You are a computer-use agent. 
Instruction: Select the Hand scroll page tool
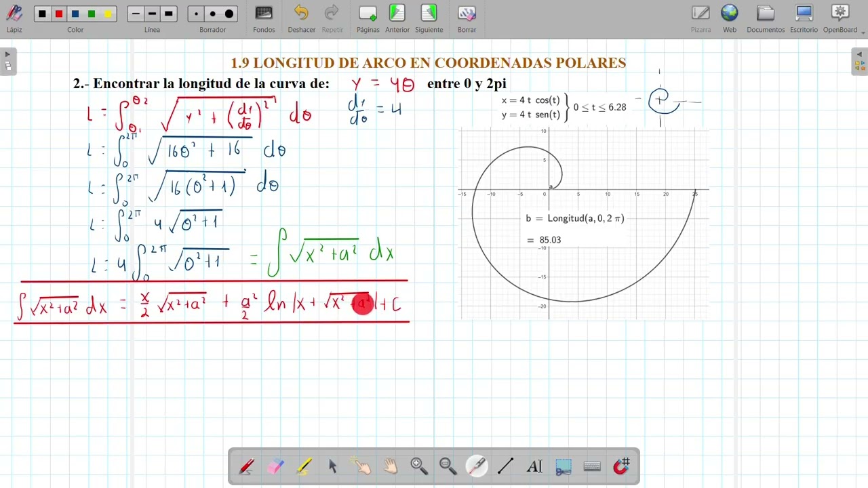click(391, 466)
